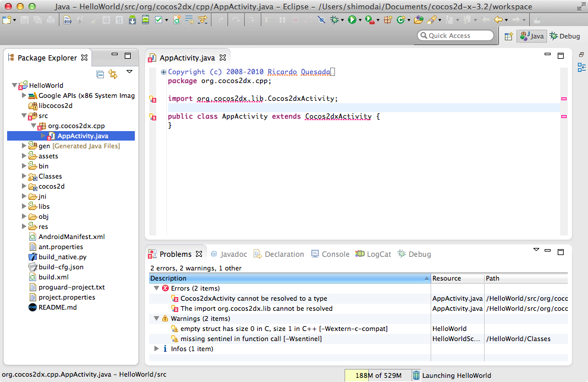Expand the assets folder
Screen dimensions: 588x382
coord(24,156)
